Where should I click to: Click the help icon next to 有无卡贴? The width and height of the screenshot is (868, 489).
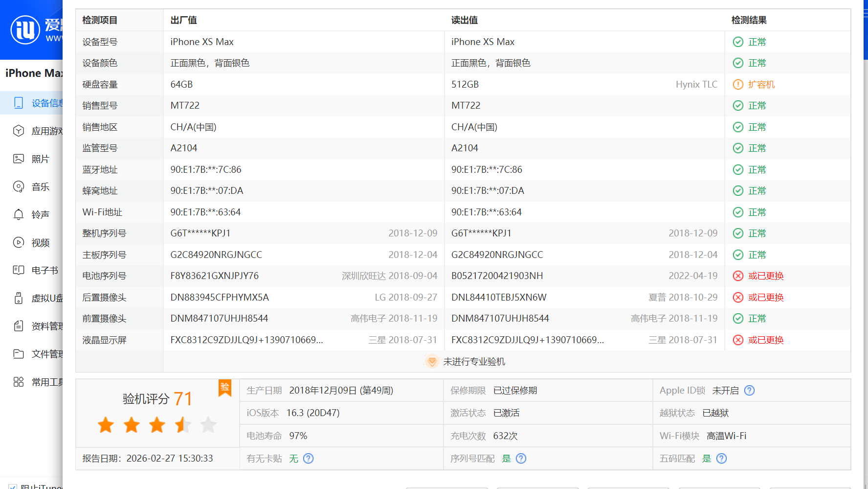pos(308,459)
